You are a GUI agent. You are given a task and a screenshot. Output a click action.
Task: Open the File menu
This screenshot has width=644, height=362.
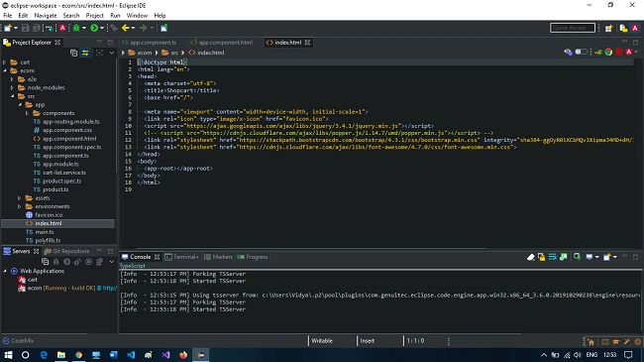click(x=7, y=16)
